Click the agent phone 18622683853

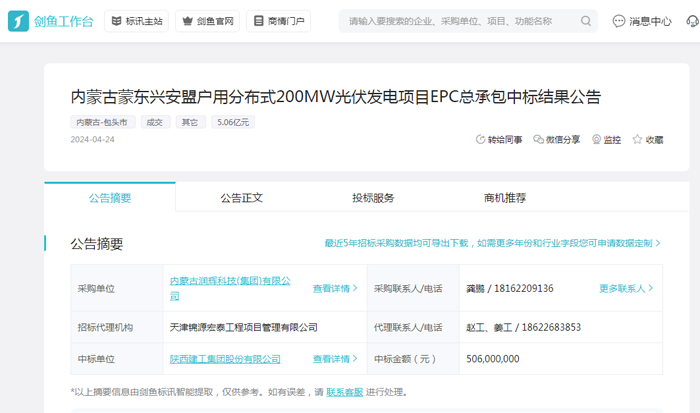coord(551,327)
